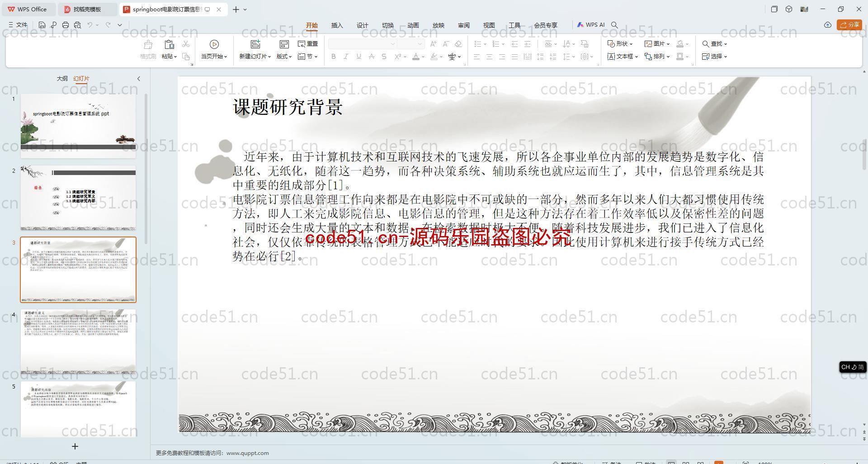868x464 pixels.
Task: Select slide 1 thumbnail
Action: tap(78, 126)
